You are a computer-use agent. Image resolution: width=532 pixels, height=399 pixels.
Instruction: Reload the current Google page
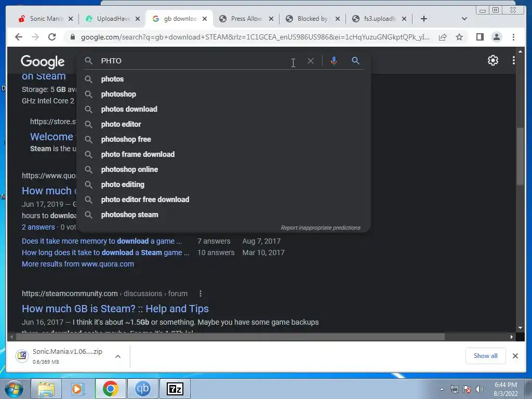coord(52,37)
